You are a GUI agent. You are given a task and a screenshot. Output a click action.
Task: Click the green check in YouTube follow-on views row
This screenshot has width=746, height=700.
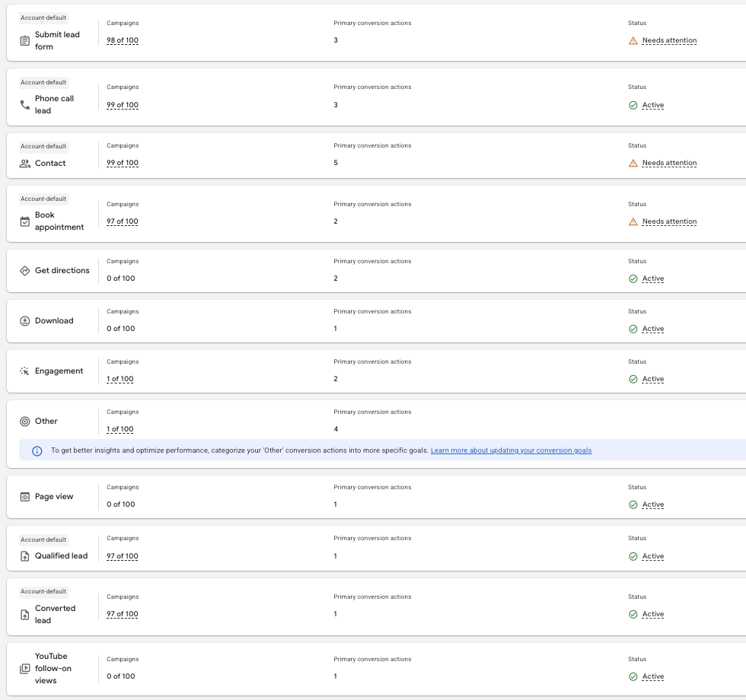pyautogui.click(x=633, y=676)
